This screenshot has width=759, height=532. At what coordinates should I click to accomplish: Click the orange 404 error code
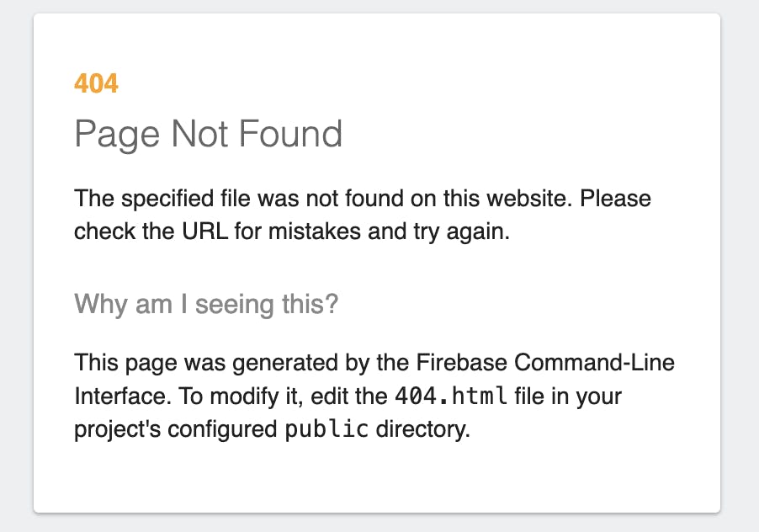96,83
